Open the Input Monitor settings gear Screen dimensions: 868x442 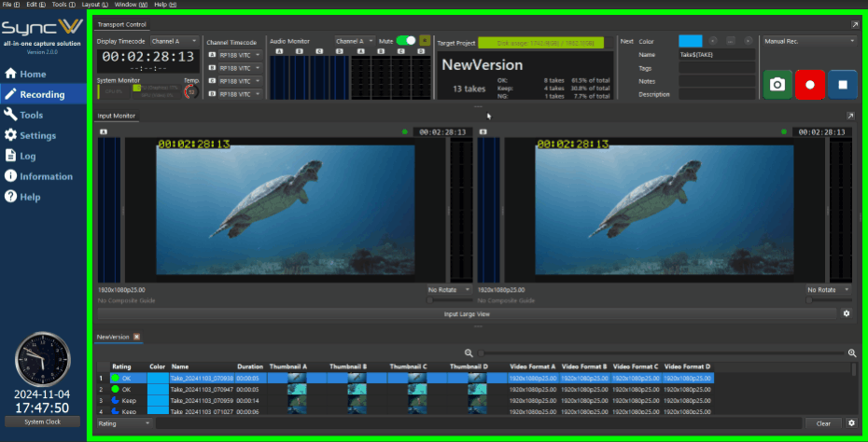[x=847, y=313]
